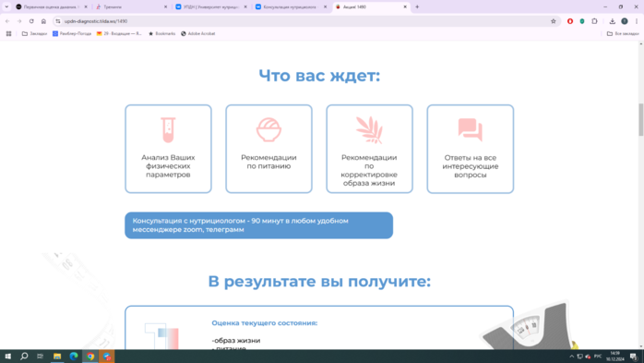Open the browser downloads panel
644x363 pixels.
pyautogui.click(x=612, y=21)
